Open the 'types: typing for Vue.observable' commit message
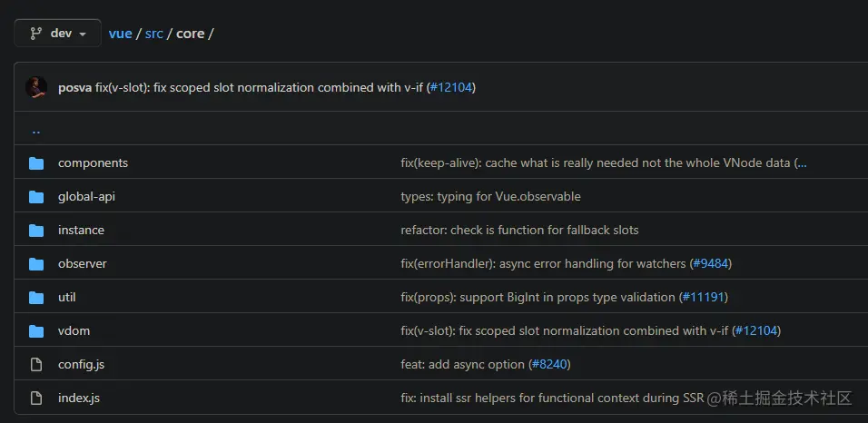 [490, 197]
